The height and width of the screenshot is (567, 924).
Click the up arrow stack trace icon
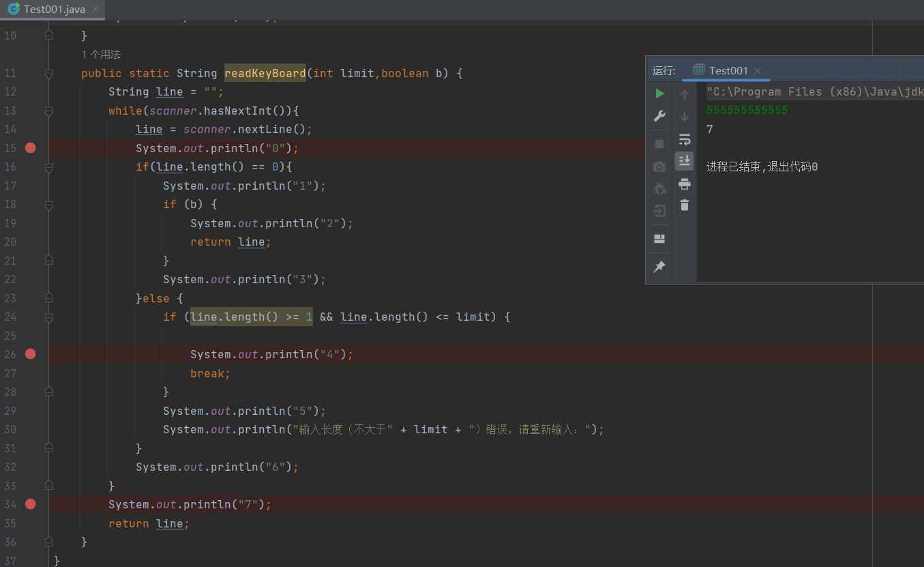685,95
